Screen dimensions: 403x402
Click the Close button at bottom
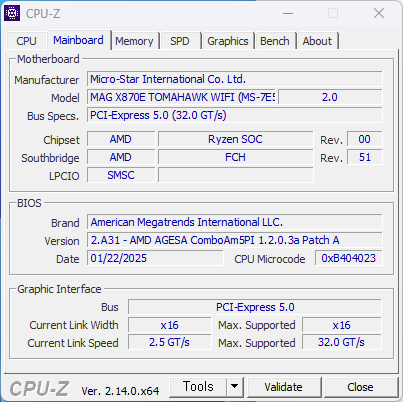coord(360,387)
